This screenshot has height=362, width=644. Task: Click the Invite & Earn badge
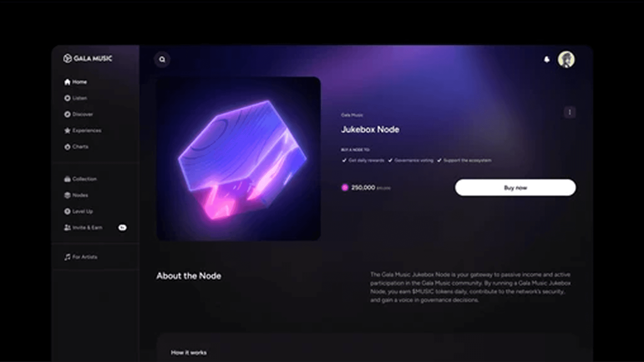[122, 228]
